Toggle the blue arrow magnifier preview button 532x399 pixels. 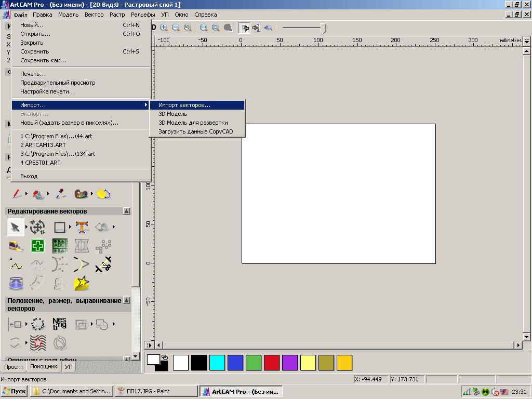268,28
